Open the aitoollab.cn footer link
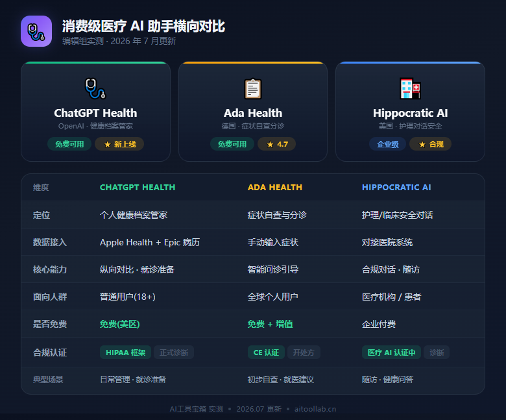This screenshot has height=420, width=506. tap(315, 409)
